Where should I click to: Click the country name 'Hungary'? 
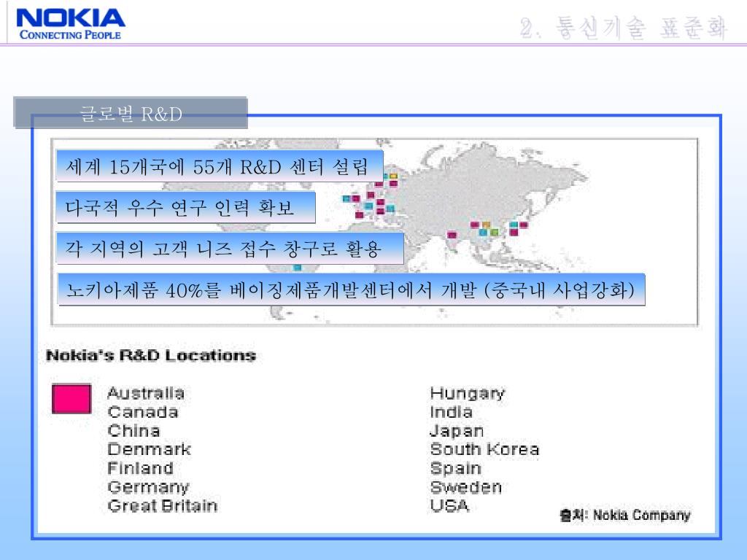tap(468, 393)
